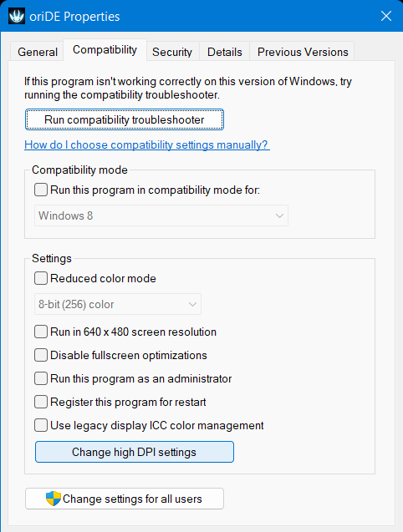Viewport: 403px width, 532px height.
Task: Check Run in 640 x 480 screen resolution
Action: [x=41, y=332]
